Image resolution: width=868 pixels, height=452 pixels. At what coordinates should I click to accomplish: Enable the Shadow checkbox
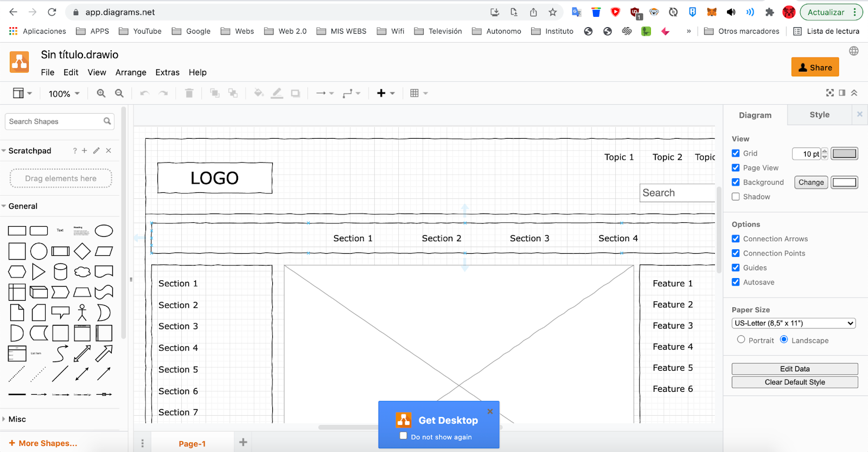736,197
